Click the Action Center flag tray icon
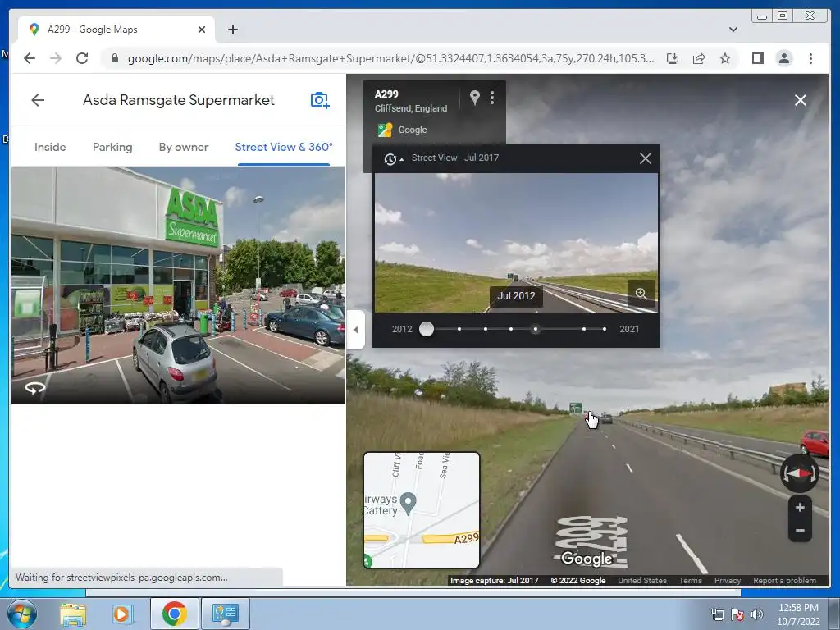The image size is (840, 630). point(737,614)
